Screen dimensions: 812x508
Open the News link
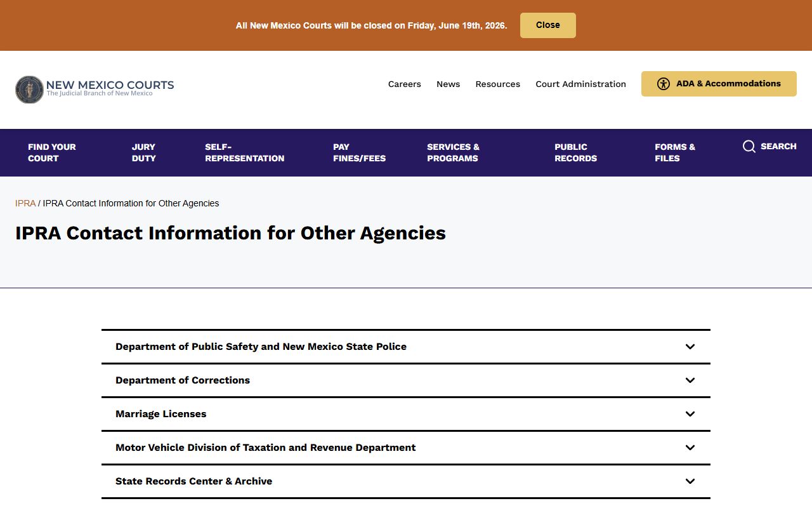[448, 84]
